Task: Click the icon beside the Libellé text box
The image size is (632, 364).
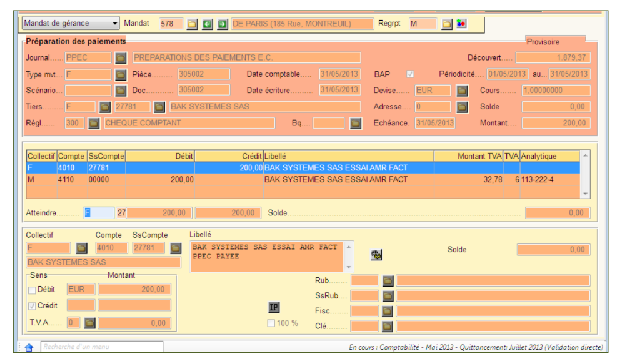Action: (376, 254)
